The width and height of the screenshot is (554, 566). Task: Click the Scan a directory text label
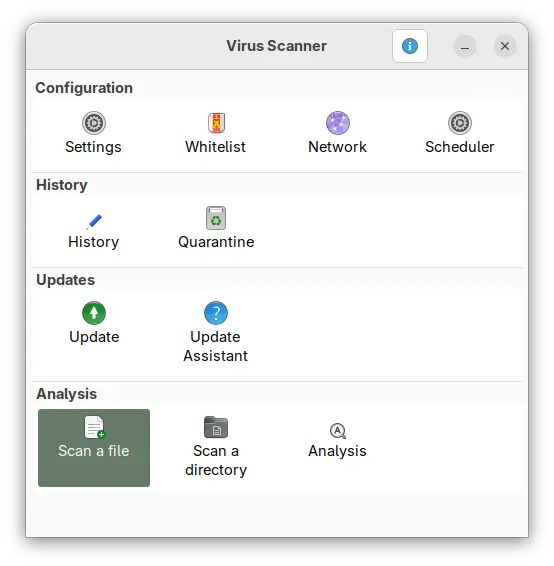[216, 460]
